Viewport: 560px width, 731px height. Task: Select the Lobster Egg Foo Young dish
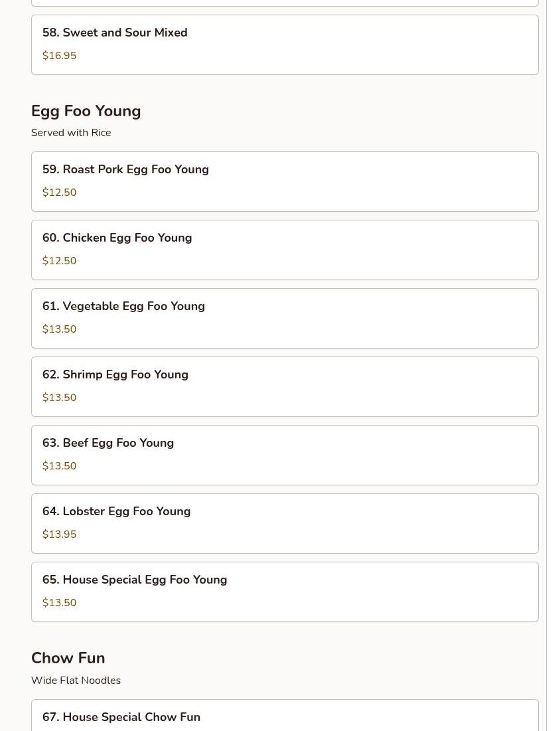pyautogui.click(x=116, y=511)
